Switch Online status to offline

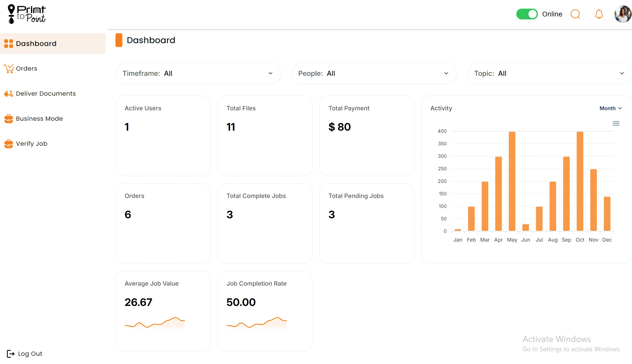[527, 14]
